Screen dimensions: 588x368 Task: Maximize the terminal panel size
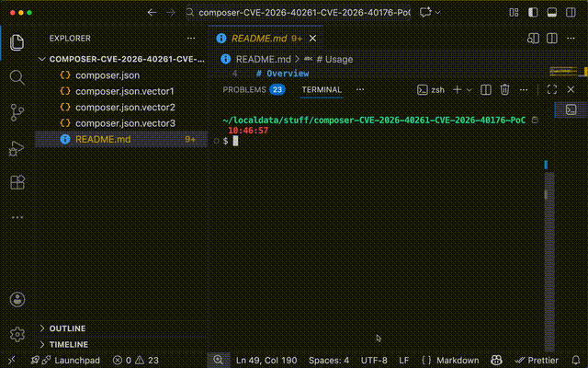(x=551, y=90)
